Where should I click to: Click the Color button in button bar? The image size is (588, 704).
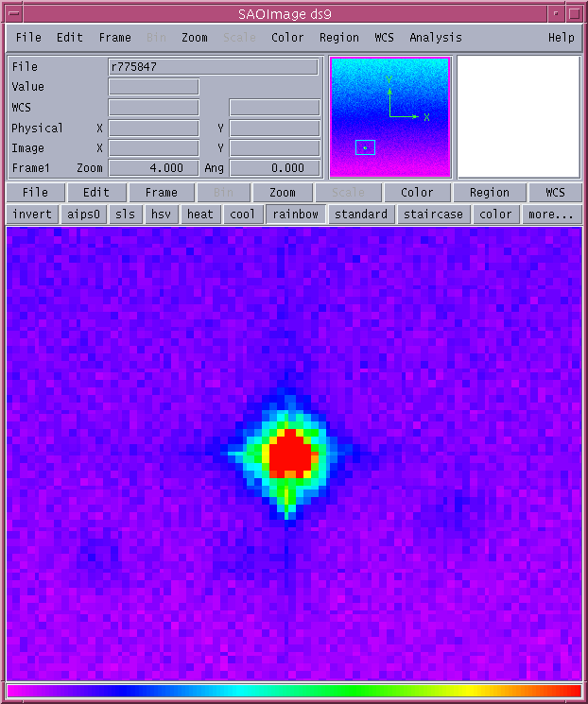417,193
